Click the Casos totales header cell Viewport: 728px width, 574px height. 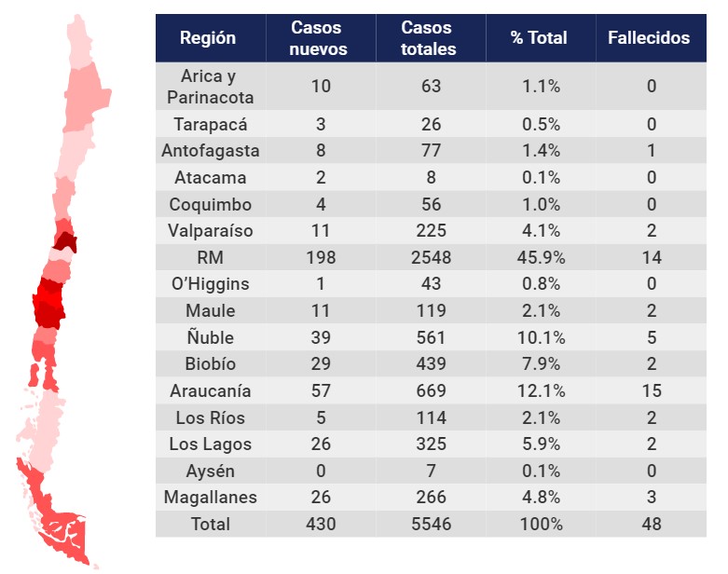pos(428,37)
